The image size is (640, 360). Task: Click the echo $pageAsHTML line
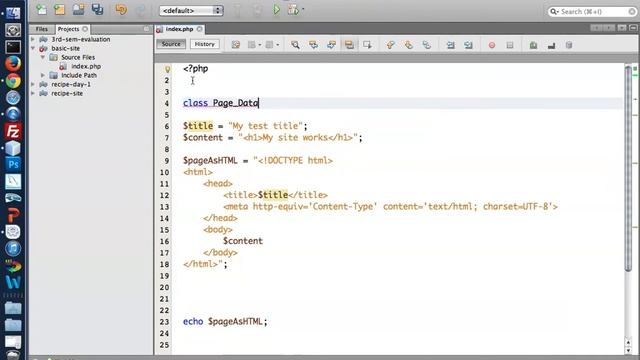[225, 322]
